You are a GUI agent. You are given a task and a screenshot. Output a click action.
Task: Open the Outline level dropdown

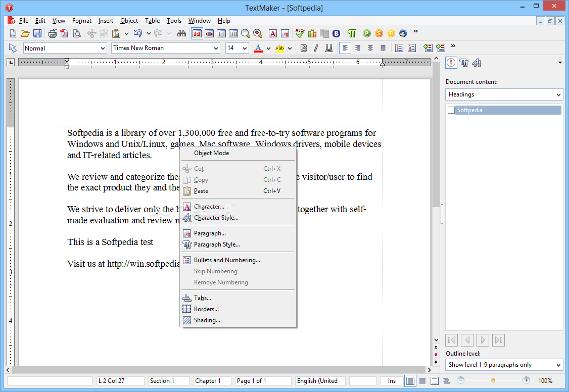[504, 365]
